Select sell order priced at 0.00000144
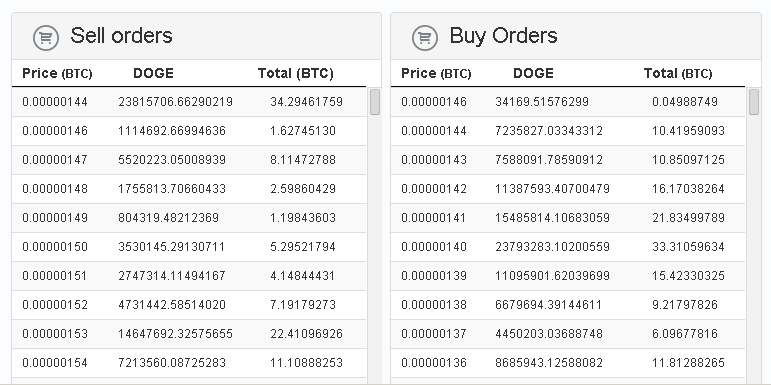 tap(189, 102)
